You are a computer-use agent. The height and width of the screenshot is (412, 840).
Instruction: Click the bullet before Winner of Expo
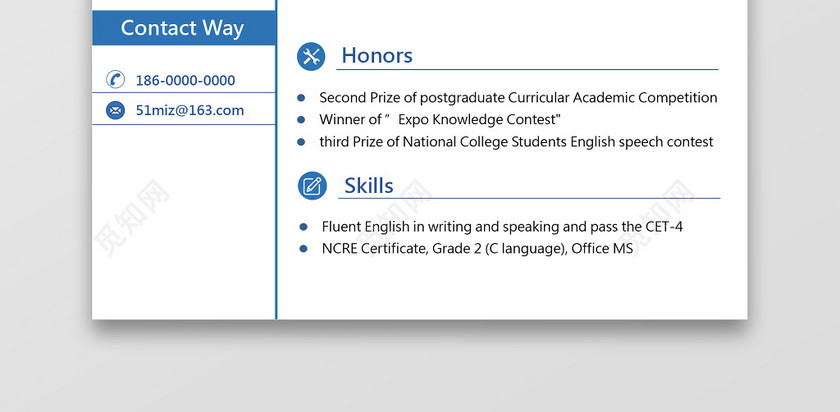[x=301, y=120]
